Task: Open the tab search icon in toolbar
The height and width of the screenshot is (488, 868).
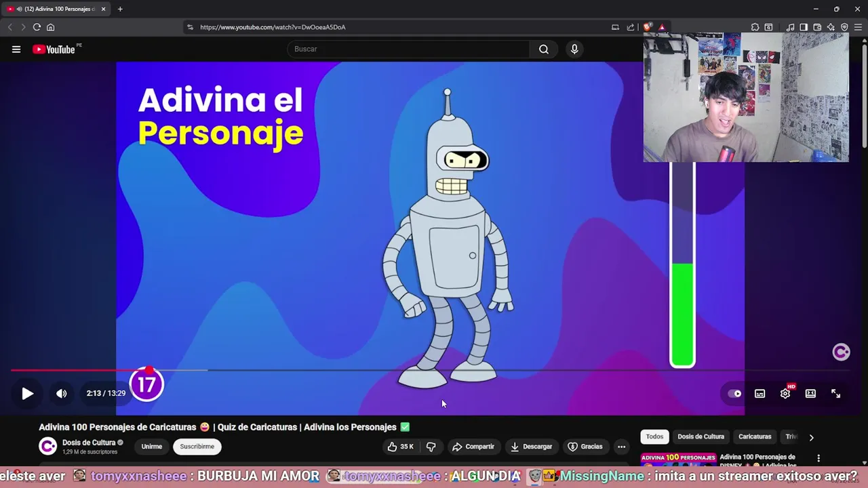Action: pyautogui.click(x=768, y=27)
